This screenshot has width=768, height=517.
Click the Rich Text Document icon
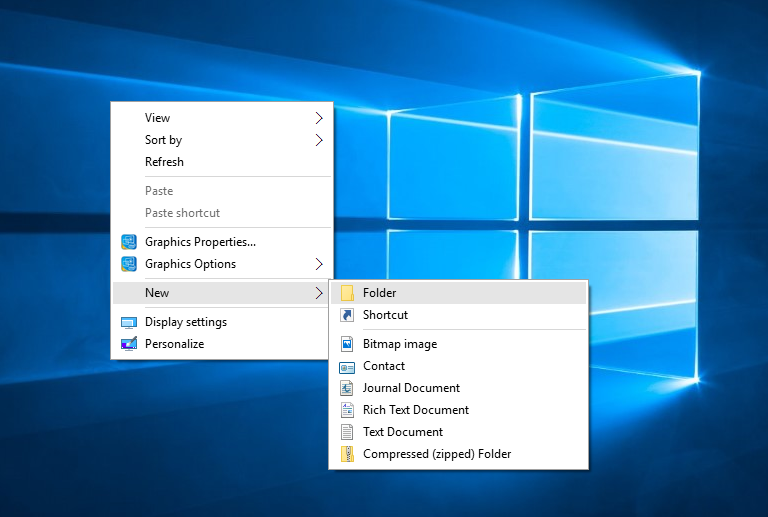point(347,410)
